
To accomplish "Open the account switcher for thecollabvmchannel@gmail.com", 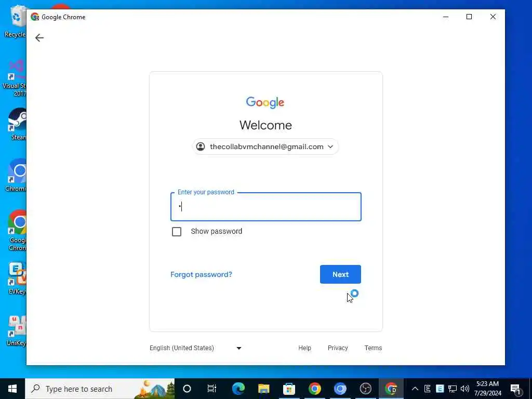I will (265, 147).
